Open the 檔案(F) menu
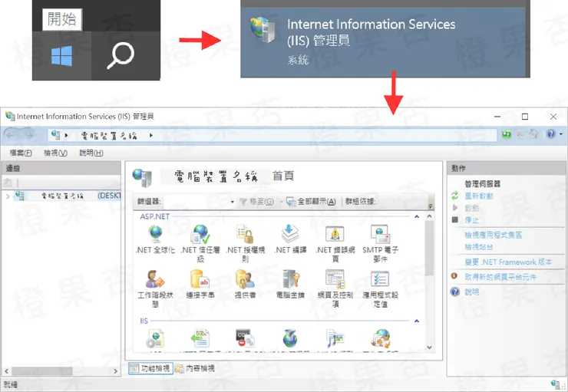 pos(21,153)
